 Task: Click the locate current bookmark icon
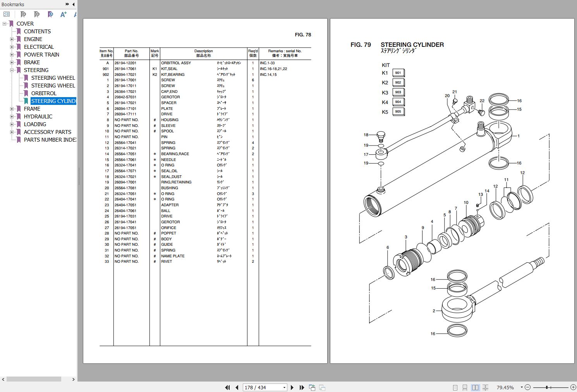[x=51, y=14]
